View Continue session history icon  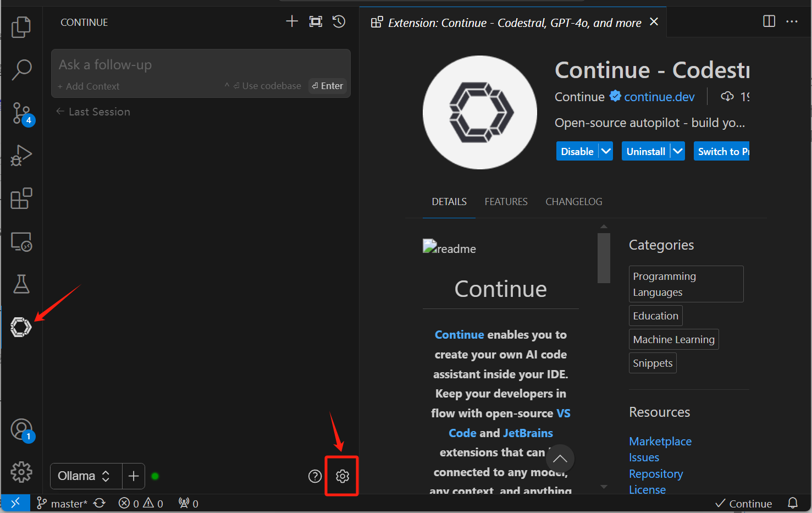click(x=339, y=21)
